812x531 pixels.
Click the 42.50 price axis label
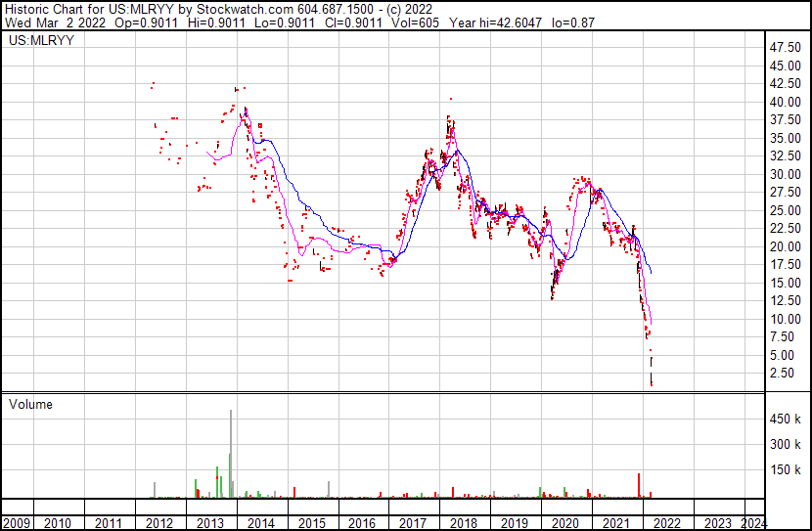point(785,84)
